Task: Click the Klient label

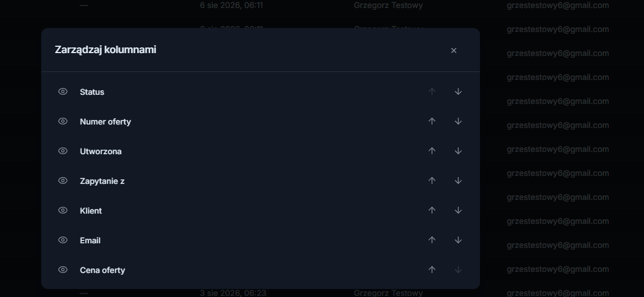Action: click(x=91, y=211)
